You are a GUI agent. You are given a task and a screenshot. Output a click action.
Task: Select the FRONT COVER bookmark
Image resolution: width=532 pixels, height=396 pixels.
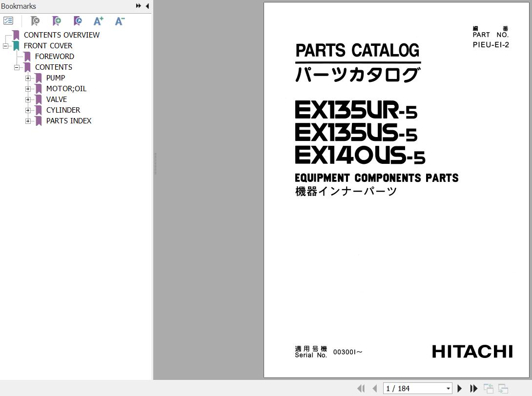pos(48,46)
